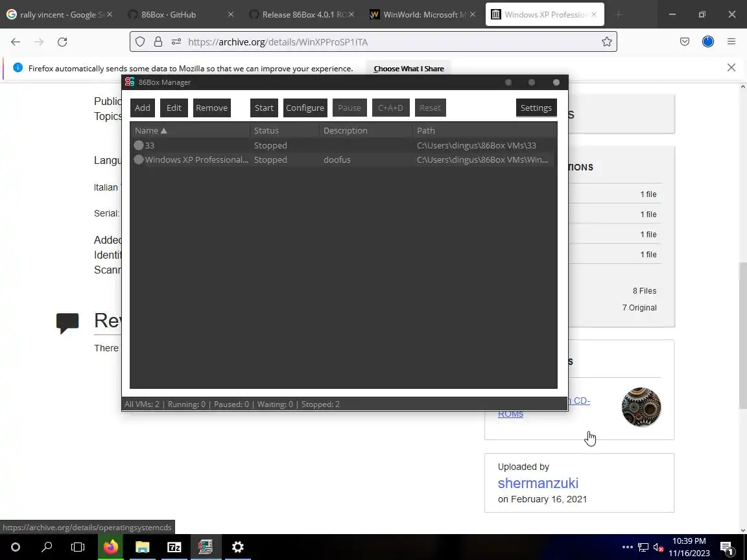This screenshot has width=747, height=560.
Task: Sort VMs by Name column header
Action: pos(189,130)
